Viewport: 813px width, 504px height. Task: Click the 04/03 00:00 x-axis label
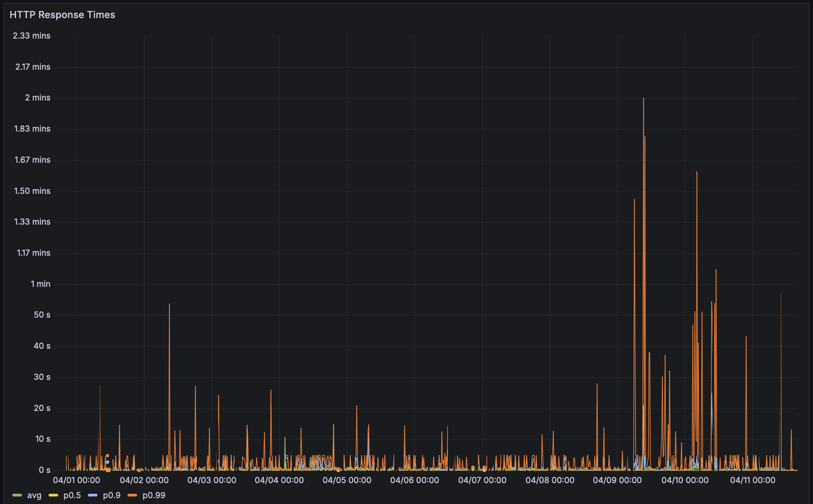[212, 480]
